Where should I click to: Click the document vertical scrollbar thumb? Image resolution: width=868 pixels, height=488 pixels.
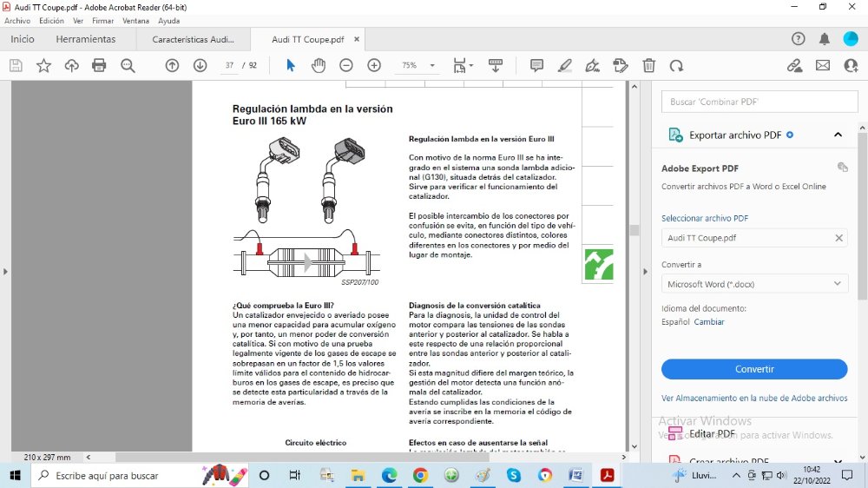tap(635, 230)
